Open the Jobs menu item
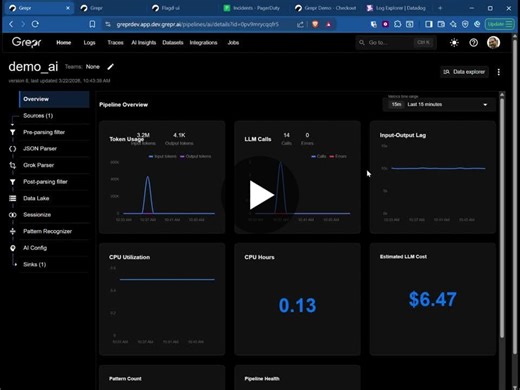The image size is (520, 390). tap(233, 43)
